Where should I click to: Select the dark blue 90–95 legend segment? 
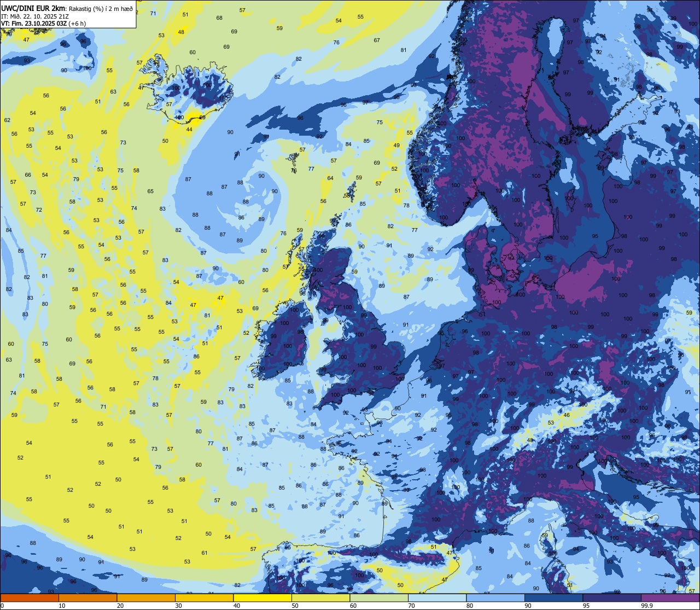click(x=553, y=597)
